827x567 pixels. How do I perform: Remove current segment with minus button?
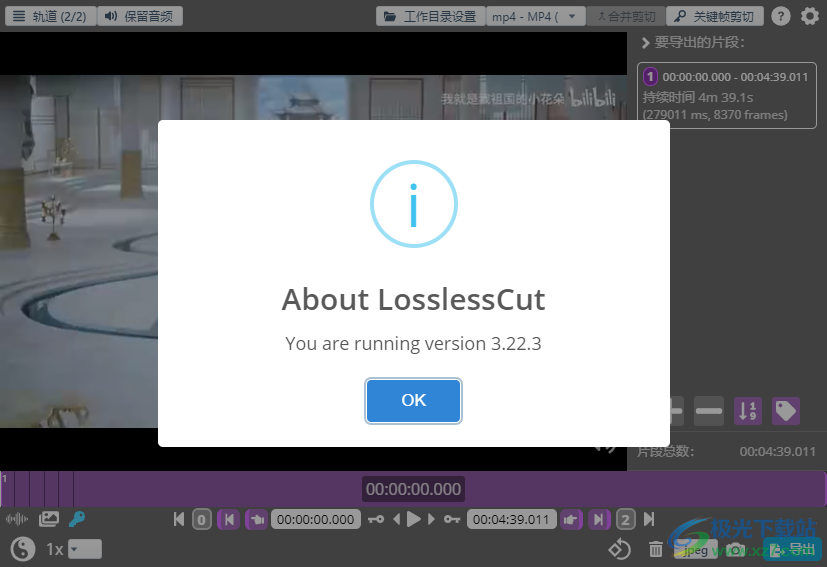tap(708, 411)
